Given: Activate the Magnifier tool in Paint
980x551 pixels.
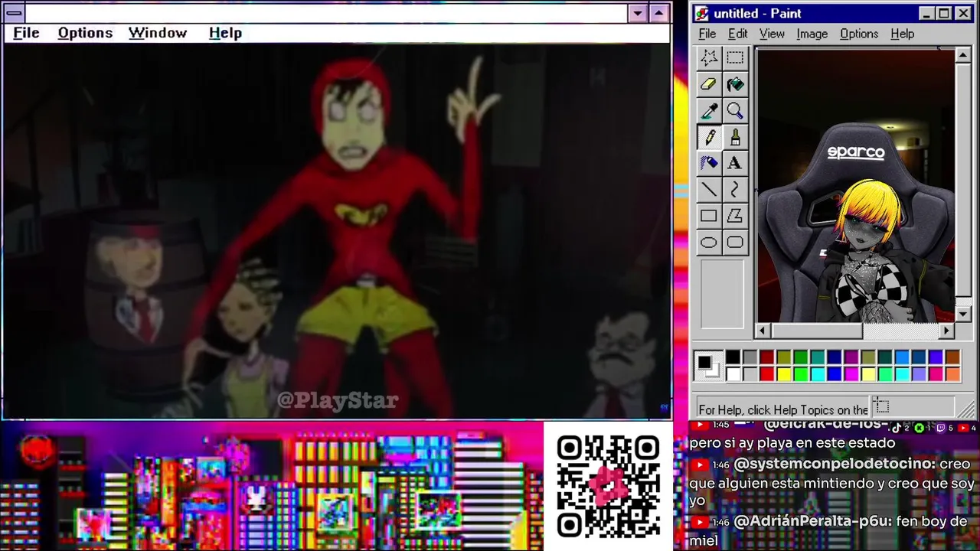Looking at the screenshot, I should tap(735, 111).
